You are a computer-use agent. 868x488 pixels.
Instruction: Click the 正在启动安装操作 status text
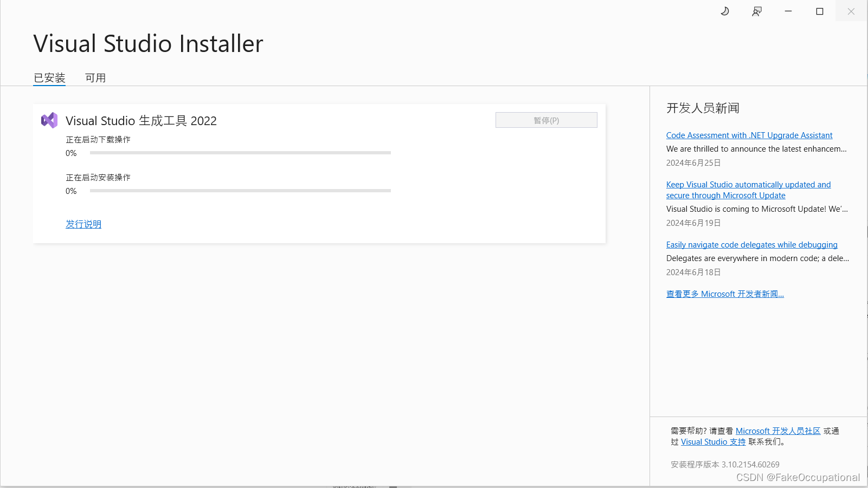(x=98, y=178)
